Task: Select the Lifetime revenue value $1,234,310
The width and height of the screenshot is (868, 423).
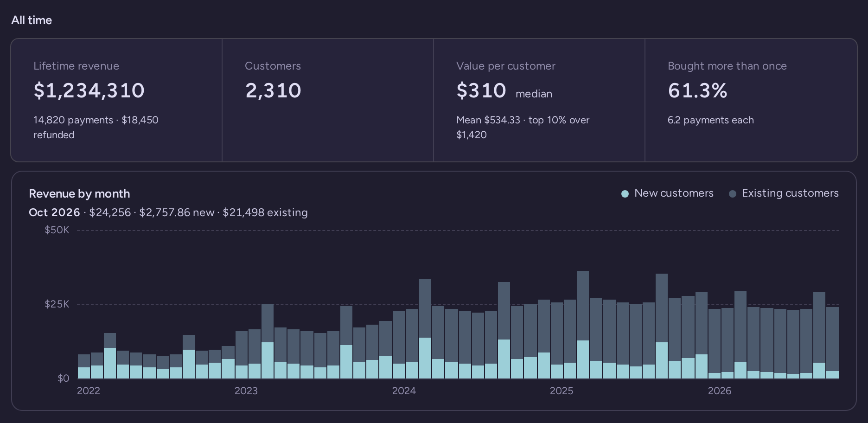Action: click(89, 90)
